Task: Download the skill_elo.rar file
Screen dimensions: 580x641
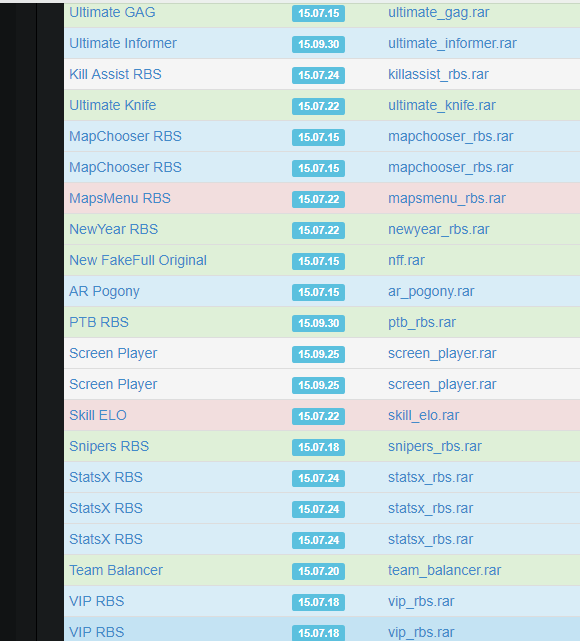Action: click(x=423, y=415)
